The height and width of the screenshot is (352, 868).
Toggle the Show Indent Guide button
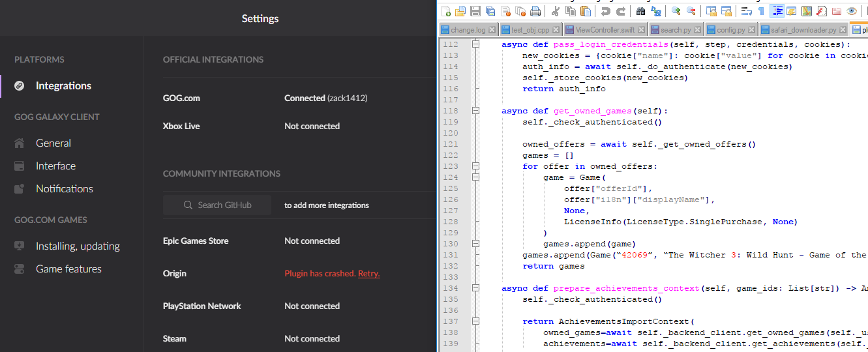click(777, 11)
